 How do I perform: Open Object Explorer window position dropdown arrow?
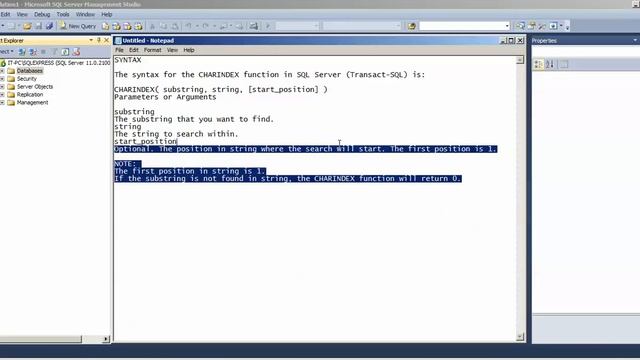91,40
